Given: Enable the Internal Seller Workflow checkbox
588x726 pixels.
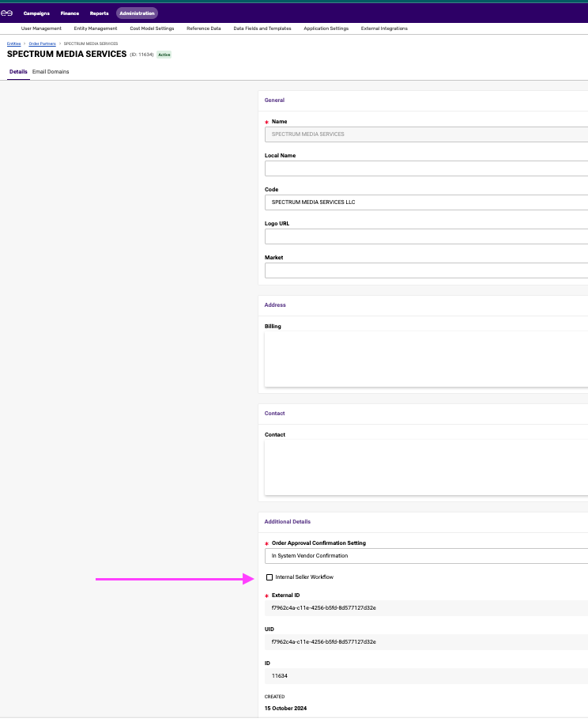Looking at the screenshot, I should [269, 577].
